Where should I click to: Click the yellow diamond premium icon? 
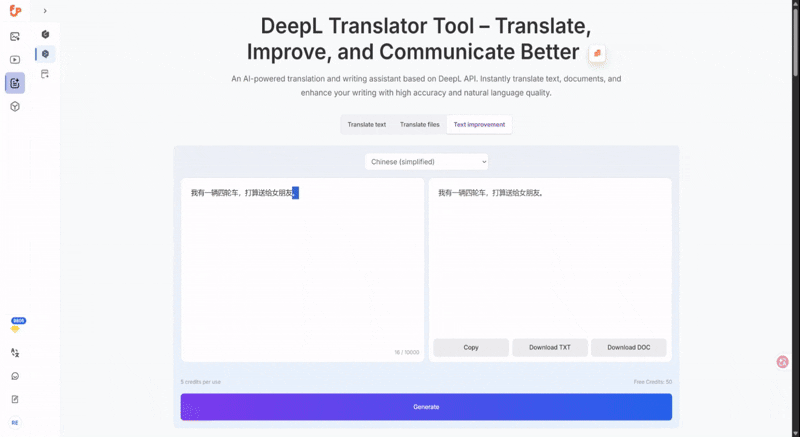click(x=15, y=328)
